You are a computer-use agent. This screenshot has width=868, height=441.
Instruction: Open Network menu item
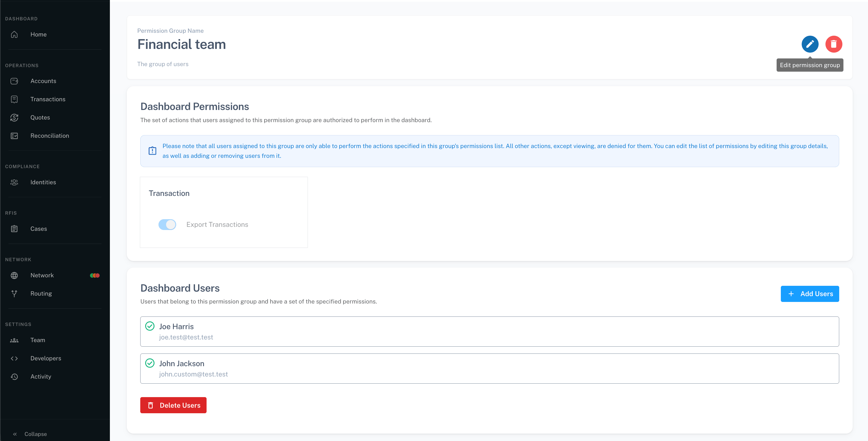tap(42, 275)
